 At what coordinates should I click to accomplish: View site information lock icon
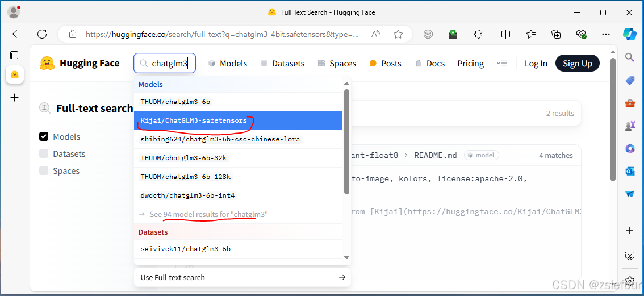pos(73,34)
